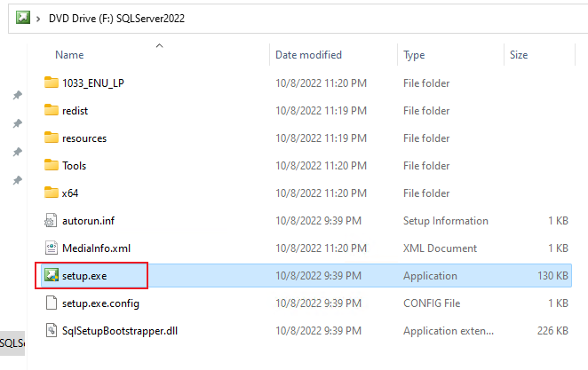Screen dimensions: 588x370
Task: Click Application type of setup.exe
Action: tap(430, 276)
